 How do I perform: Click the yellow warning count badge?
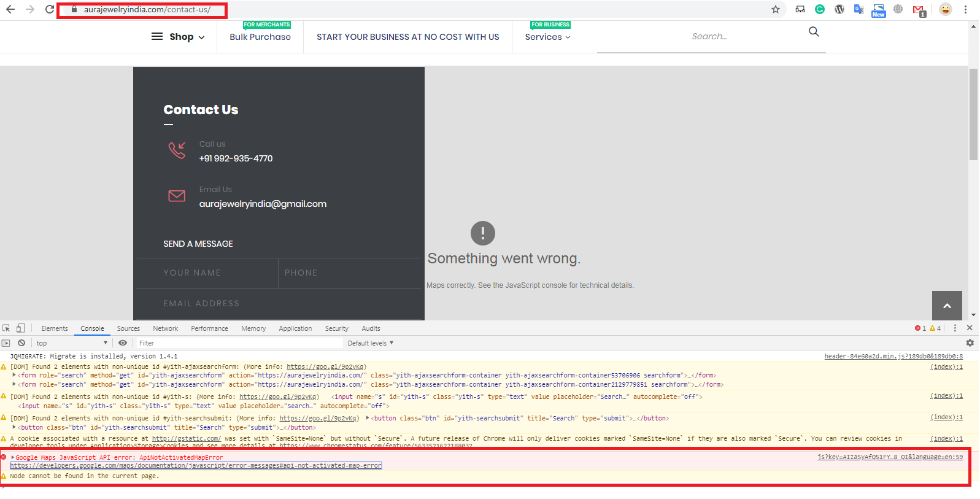[935, 328]
